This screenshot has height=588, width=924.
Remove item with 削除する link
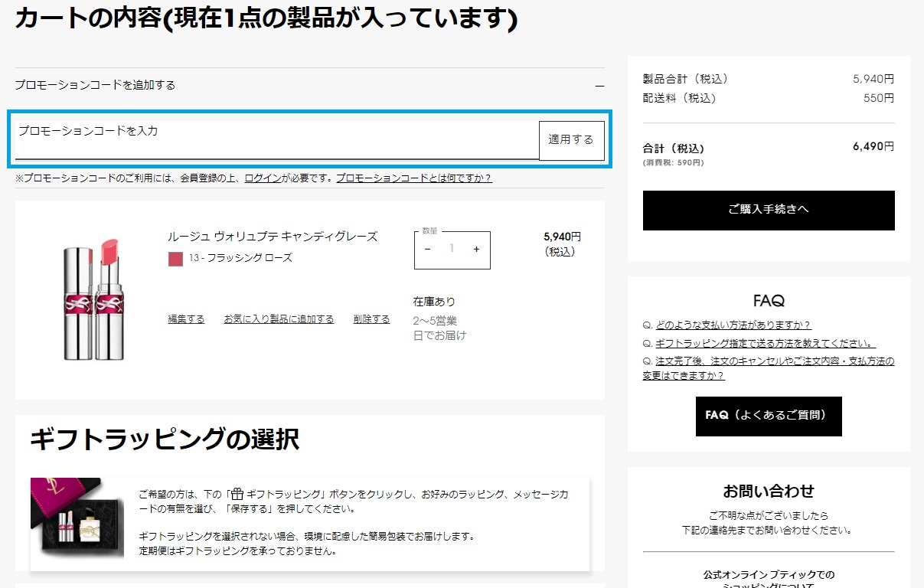tap(371, 319)
